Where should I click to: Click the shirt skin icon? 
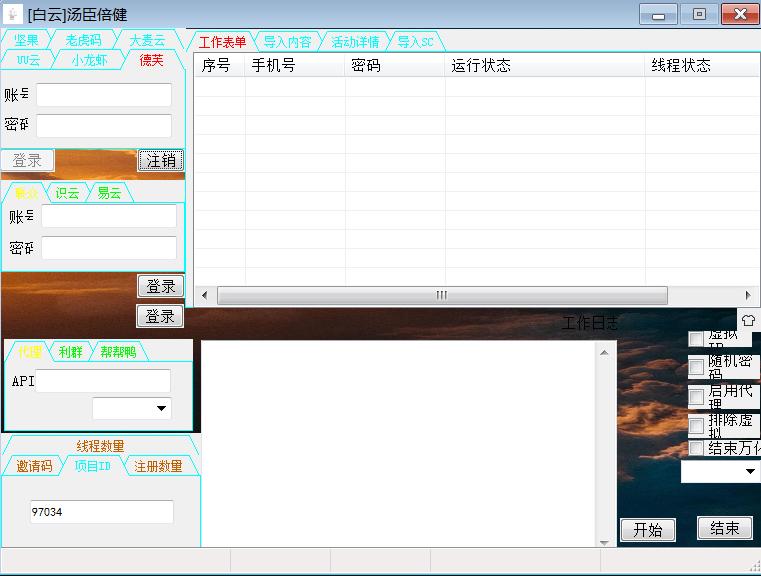click(x=748, y=320)
